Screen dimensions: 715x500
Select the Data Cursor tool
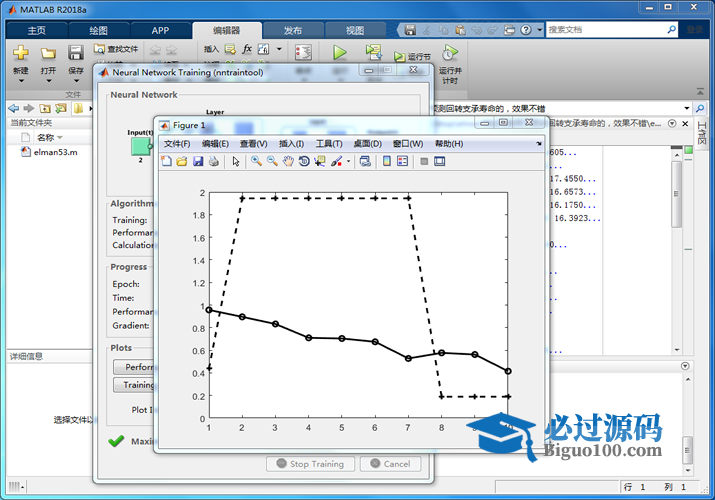(320, 161)
